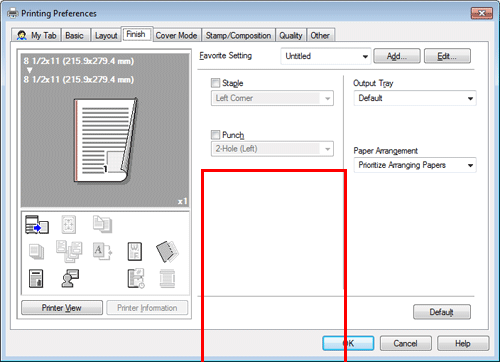Viewport: 500px width, 362px height.
Task: Click the faded overlay text 'A' icon
Action: [102, 251]
